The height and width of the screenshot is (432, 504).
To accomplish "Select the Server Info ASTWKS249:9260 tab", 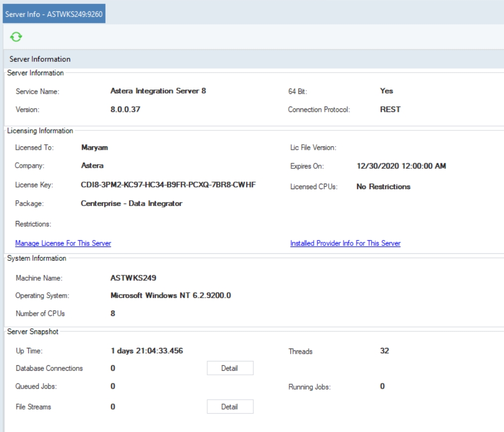I will 53,14.
